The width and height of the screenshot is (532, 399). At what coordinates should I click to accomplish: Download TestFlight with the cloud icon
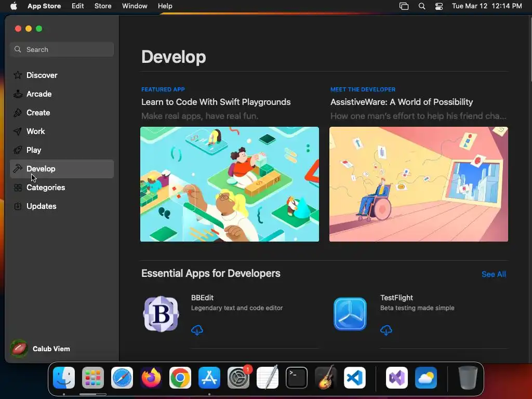(x=386, y=330)
